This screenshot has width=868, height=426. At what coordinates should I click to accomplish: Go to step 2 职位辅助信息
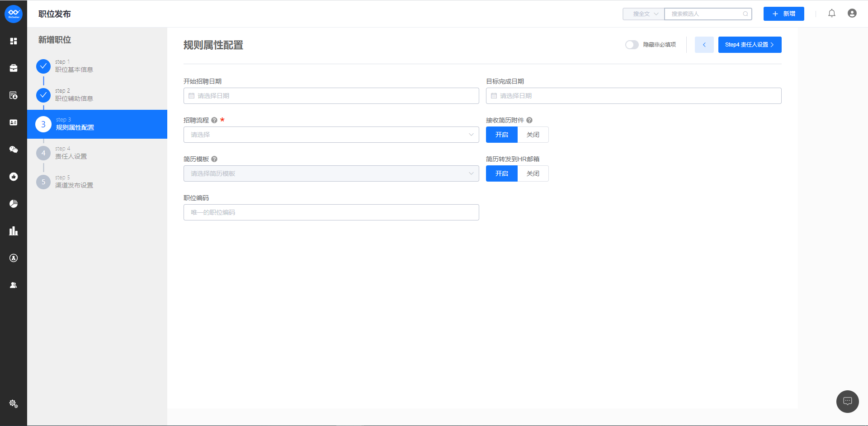(97, 95)
